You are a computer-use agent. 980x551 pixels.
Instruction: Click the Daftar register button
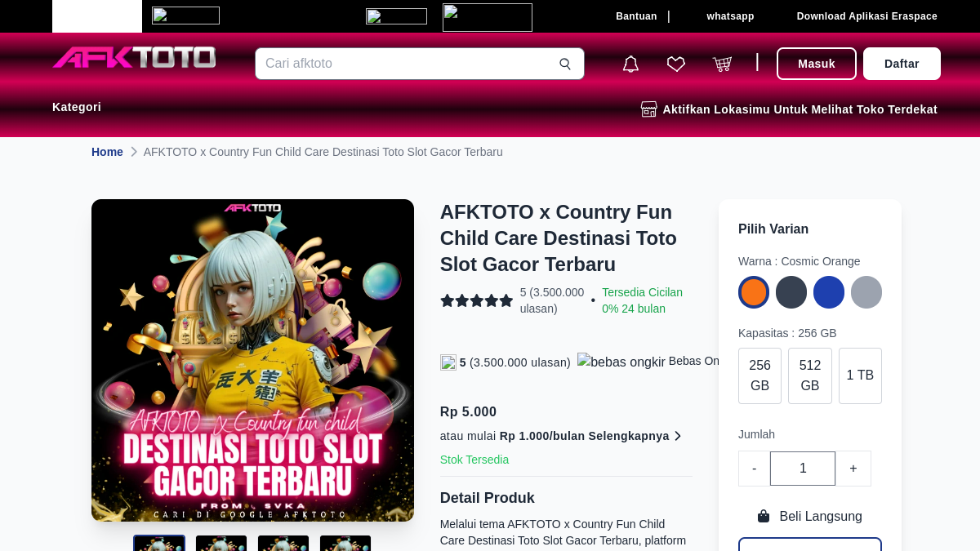(x=902, y=64)
